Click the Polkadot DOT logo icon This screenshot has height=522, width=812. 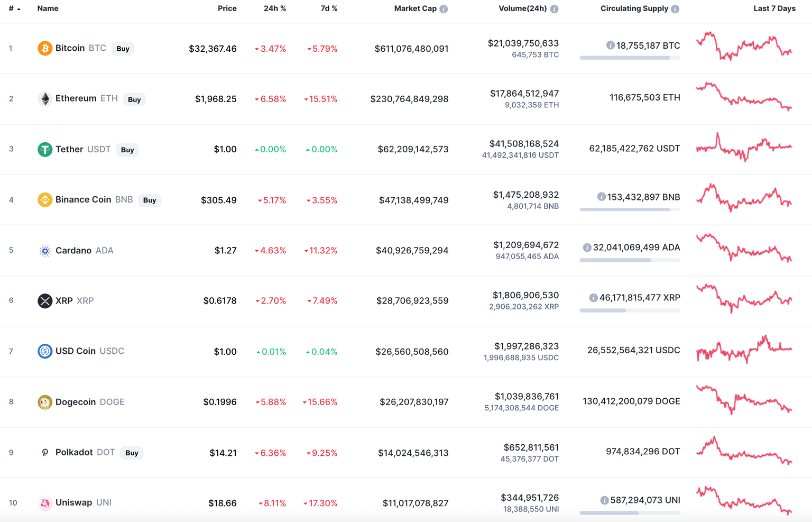pos(45,452)
